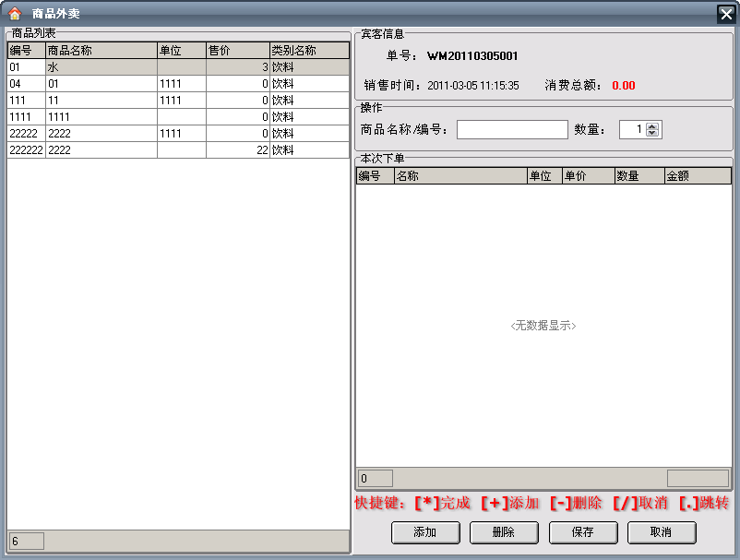Click the 添加 button

coord(425,532)
